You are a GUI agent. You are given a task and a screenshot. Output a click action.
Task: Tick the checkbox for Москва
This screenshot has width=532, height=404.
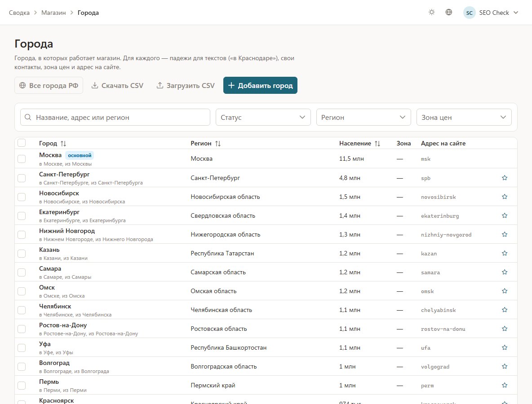coord(22,159)
